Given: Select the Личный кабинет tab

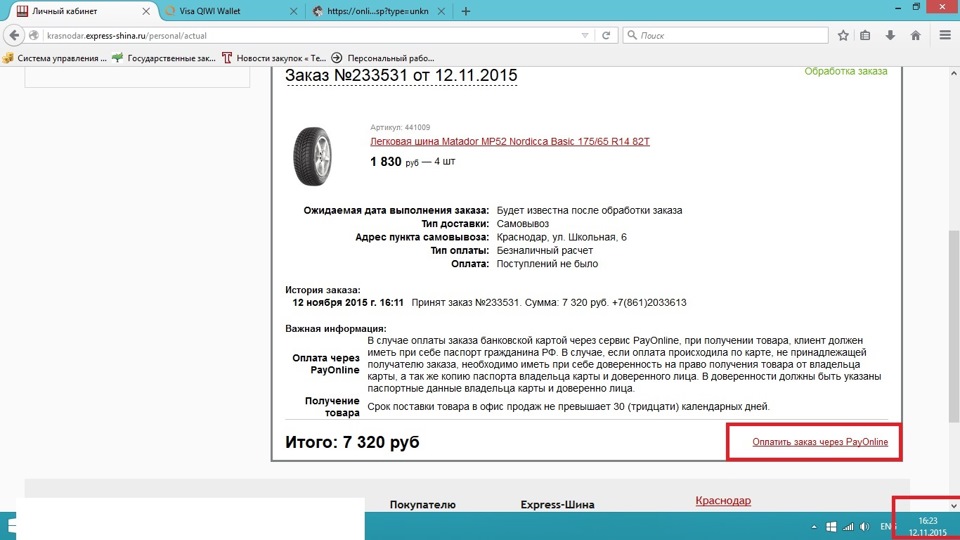Looking at the screenshot, I should [x=81, y=11].
